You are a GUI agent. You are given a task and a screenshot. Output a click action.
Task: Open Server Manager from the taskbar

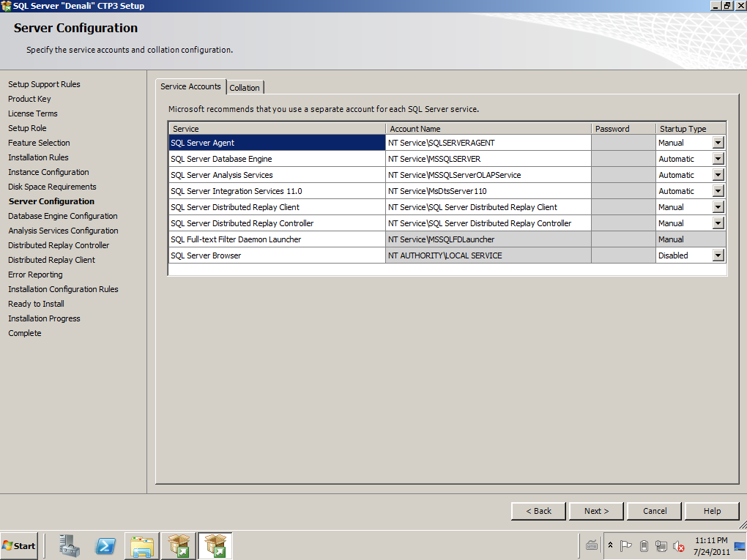70,545
